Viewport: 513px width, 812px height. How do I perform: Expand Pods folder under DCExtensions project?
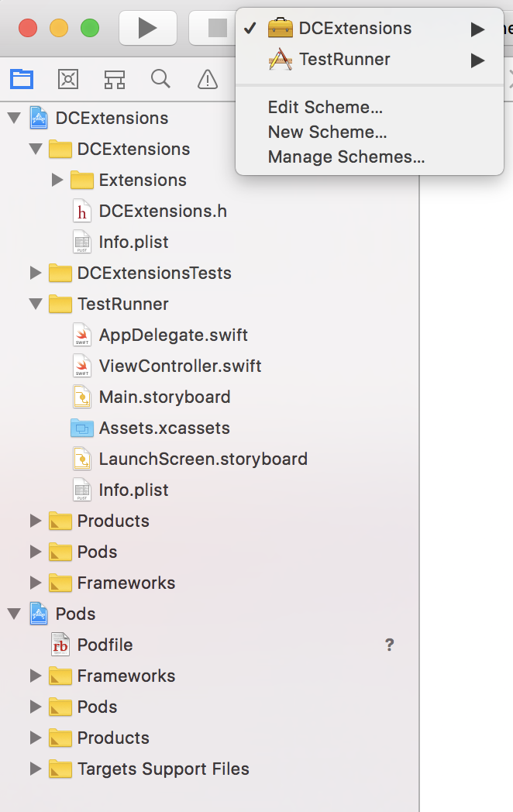36,552
